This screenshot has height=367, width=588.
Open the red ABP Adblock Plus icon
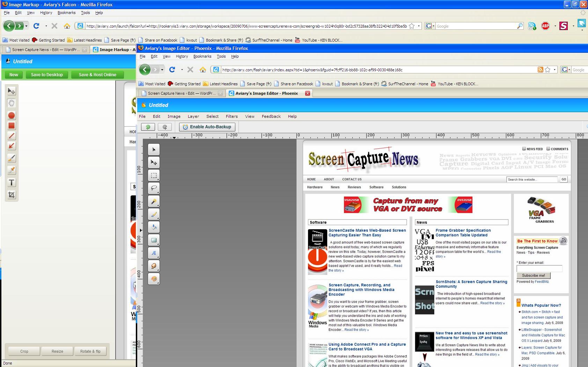tap(545, 26)
